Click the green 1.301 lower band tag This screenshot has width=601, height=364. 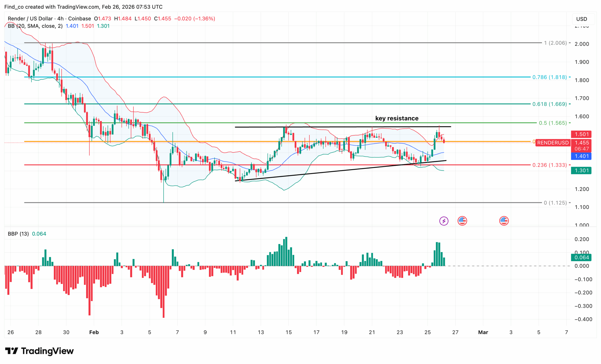point(582,170)
